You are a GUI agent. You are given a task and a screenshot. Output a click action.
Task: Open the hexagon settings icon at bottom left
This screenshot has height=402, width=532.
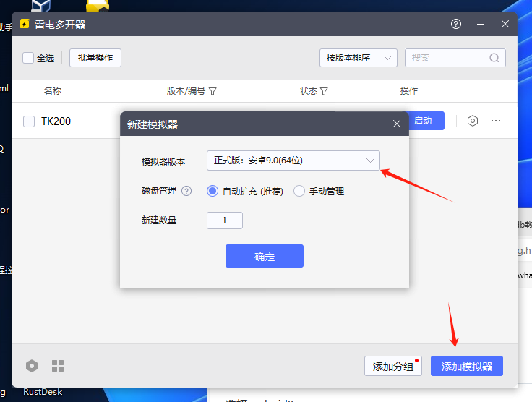32,366
